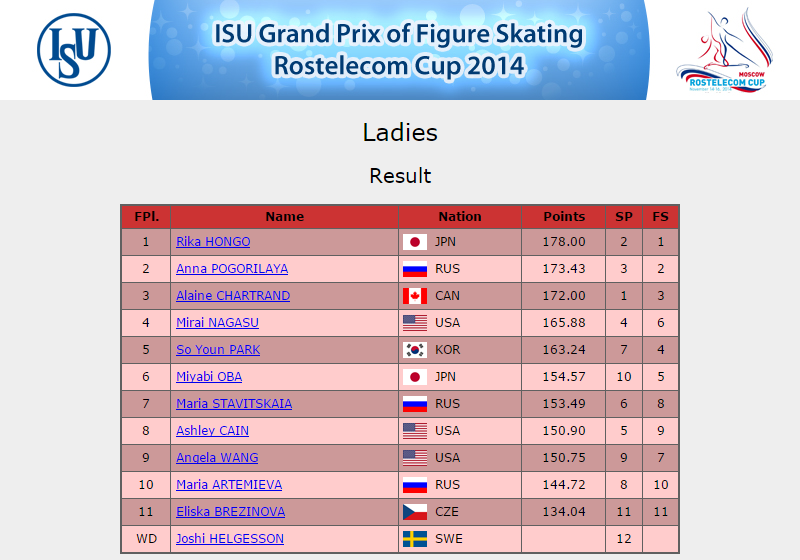800x560 pixels.
Task: Follow the Alaine CHARTRAND link
Action: pyautogui.click(x=233, y=296)
